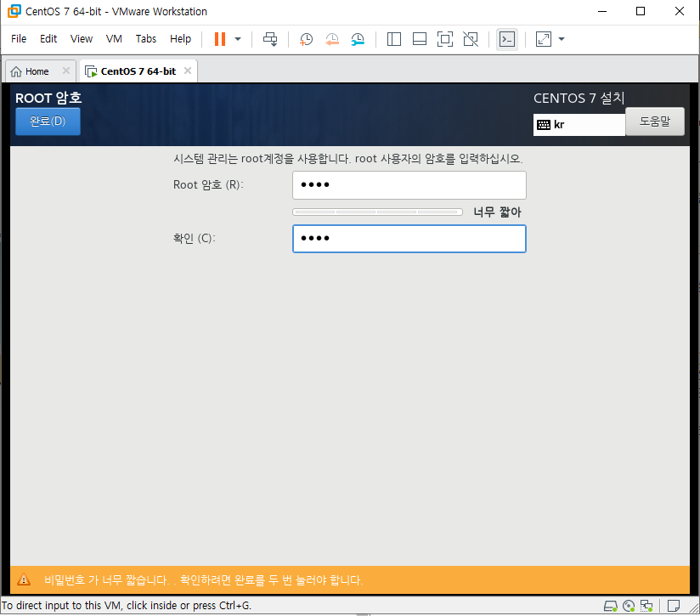Open the VM menu

(x=114, y=39)
